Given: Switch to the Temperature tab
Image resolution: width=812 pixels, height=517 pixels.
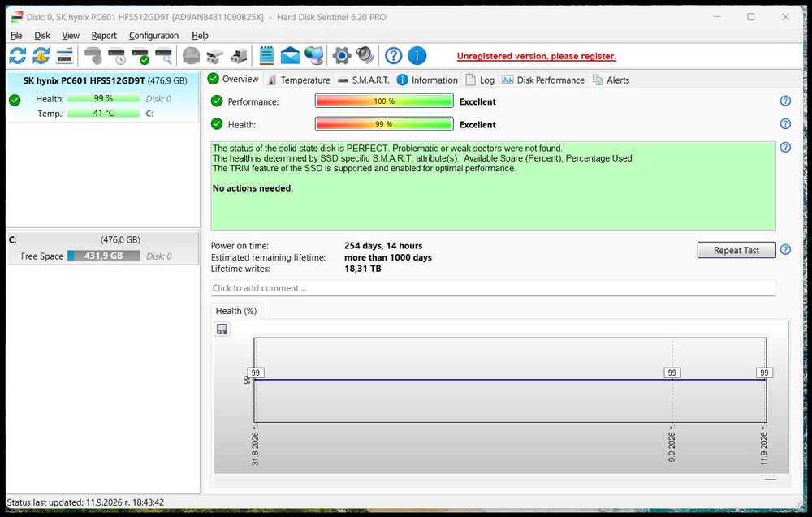Looking at the screenshot, I should [299, 80].
